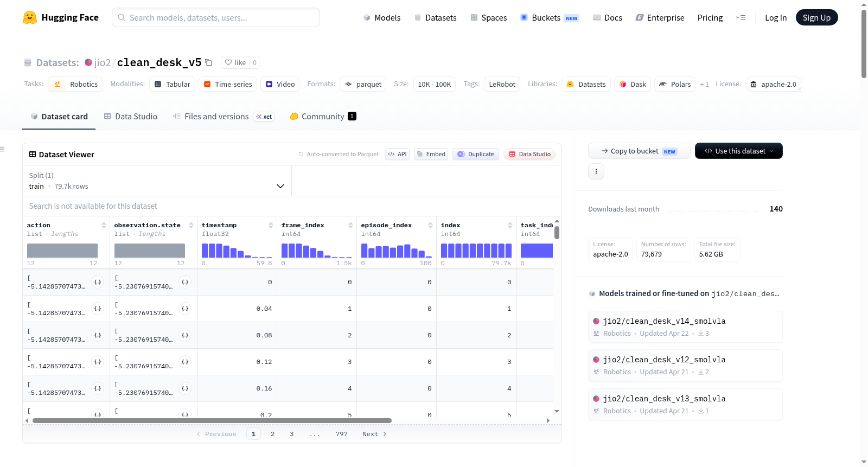Viewport: 868px width, 467px height.
Task: Open the jio2/clean_desk_v14_smolvla model link
Action: click(664, 321)
